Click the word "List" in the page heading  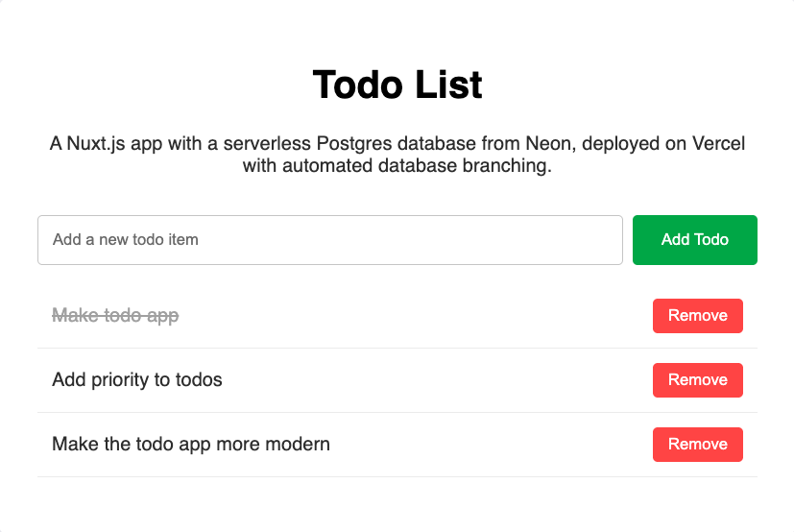point(448,85)
